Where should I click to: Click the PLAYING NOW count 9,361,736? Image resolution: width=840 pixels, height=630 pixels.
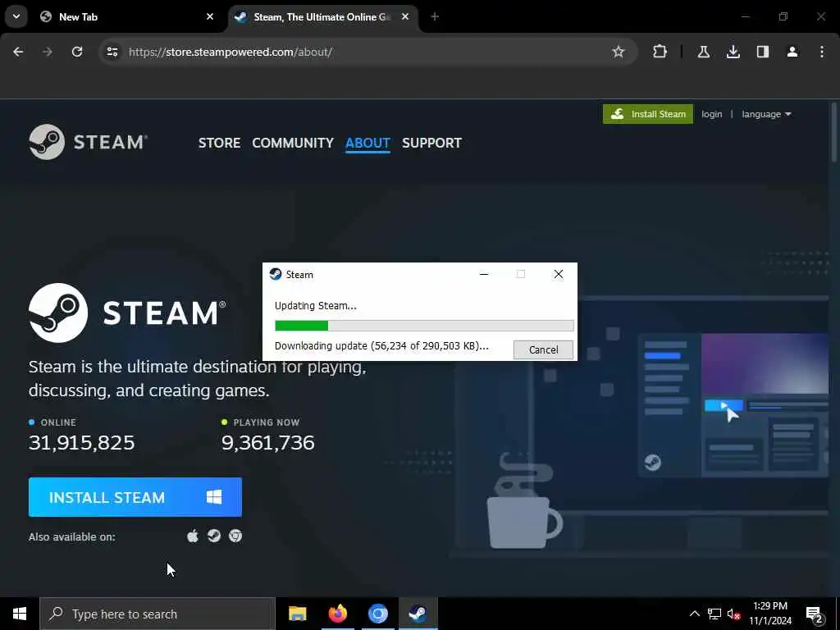point(268,442)
